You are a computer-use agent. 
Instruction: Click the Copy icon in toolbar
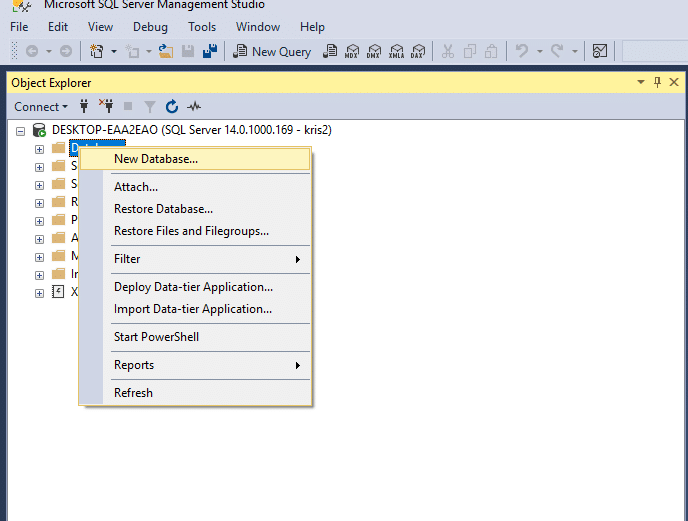click(x=470, y=52)
